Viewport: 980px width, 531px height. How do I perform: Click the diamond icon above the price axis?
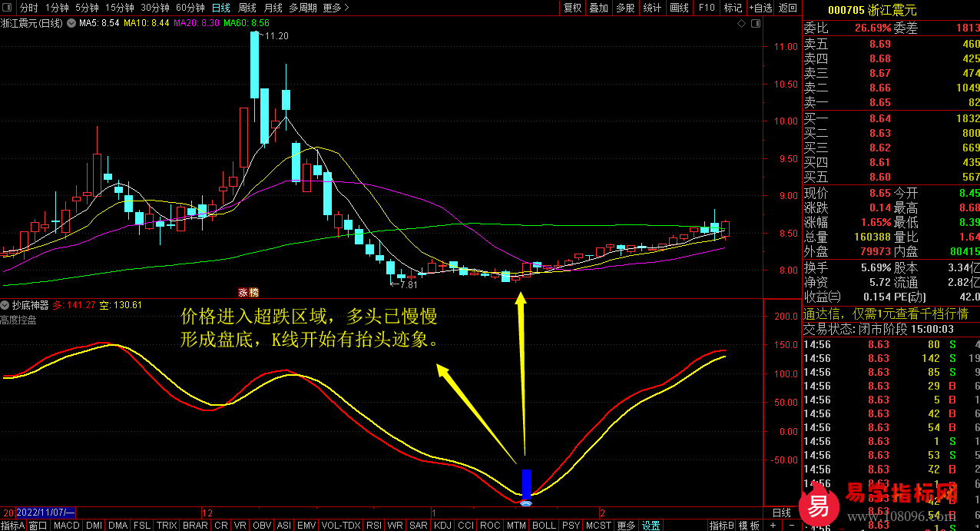pos(741,24)
